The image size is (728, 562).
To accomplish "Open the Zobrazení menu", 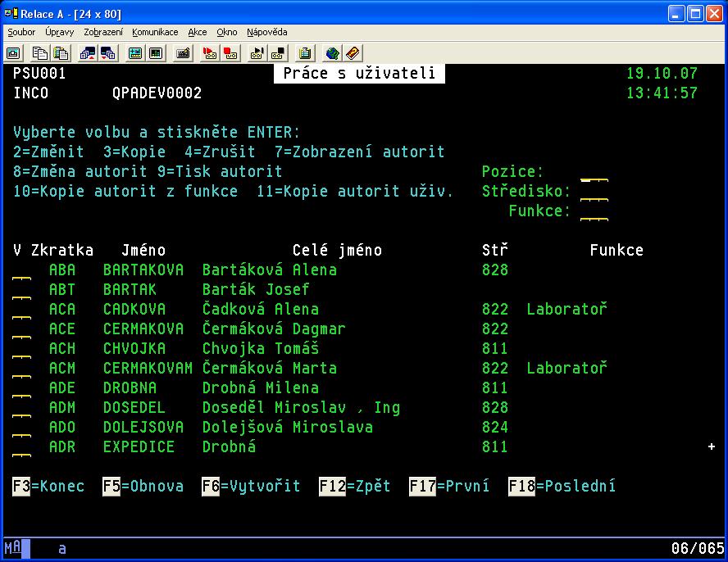I will 103,32.
